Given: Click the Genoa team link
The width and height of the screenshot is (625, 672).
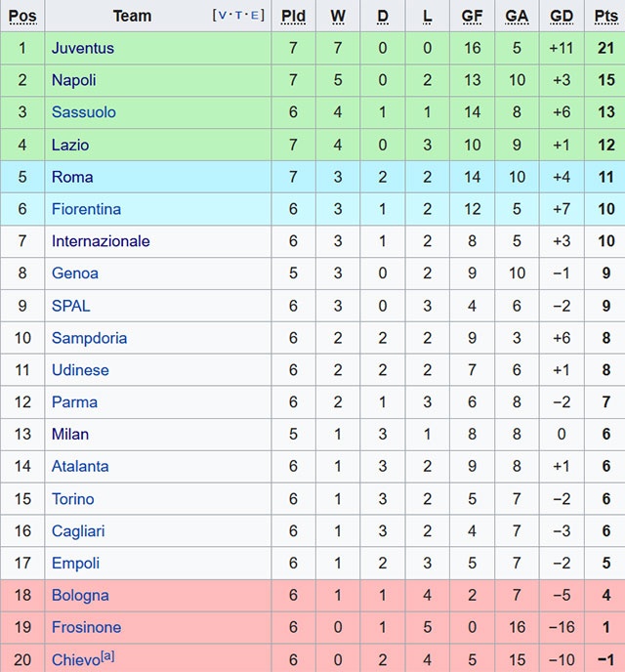Looking at the screenshot, I should coord(75,273).
